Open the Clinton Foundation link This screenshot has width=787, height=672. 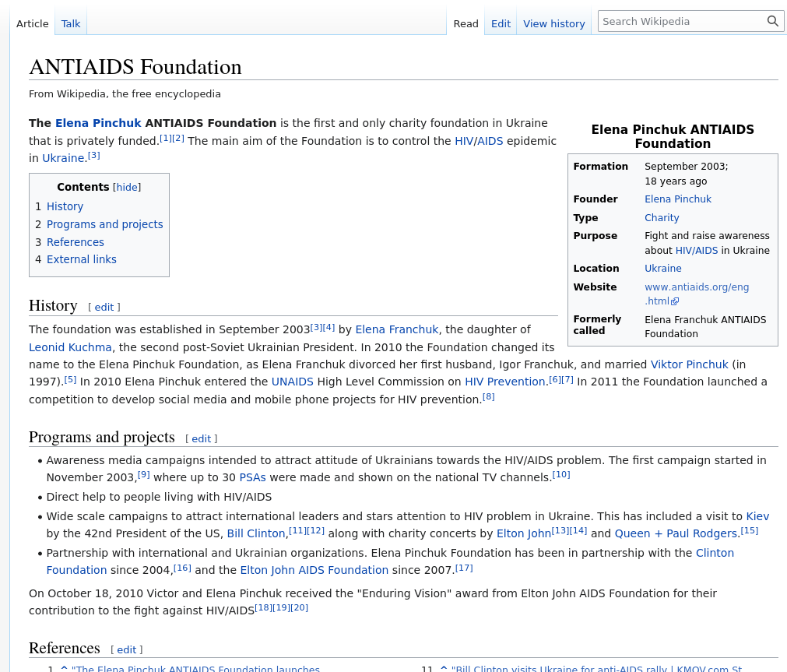click(x=715, y=553)
